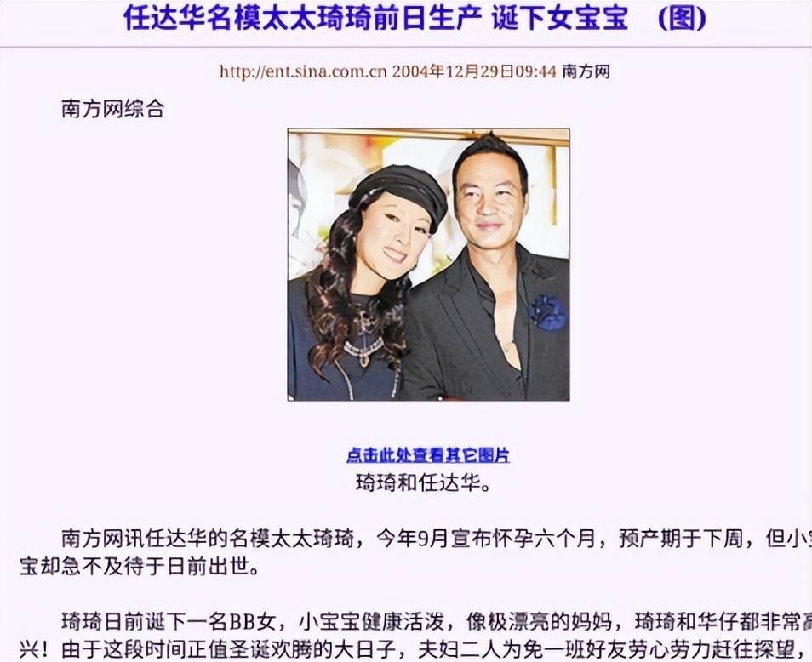This screenshot has width=812, height=662.
Task: Follow the 点击此处查看其它图片 link
Action: [x=428, y=455]
